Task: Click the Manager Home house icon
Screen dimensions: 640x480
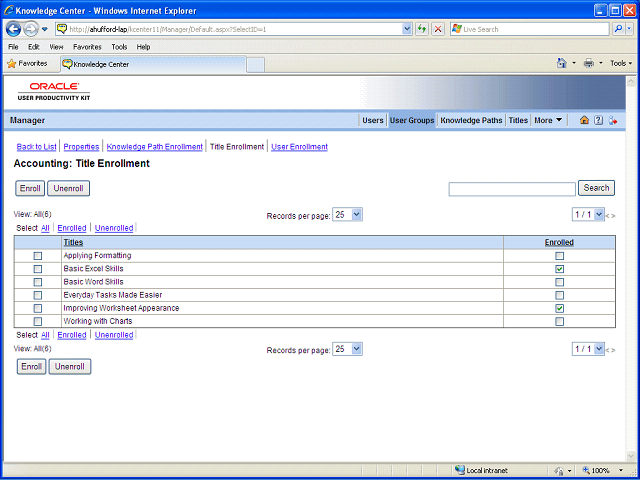Action: (584, 120)
